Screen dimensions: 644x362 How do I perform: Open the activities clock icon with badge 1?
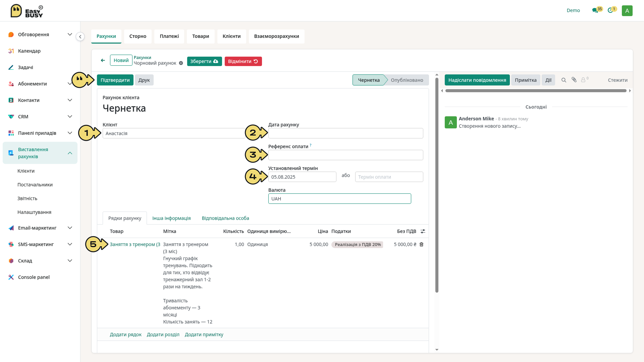point(610,10)
